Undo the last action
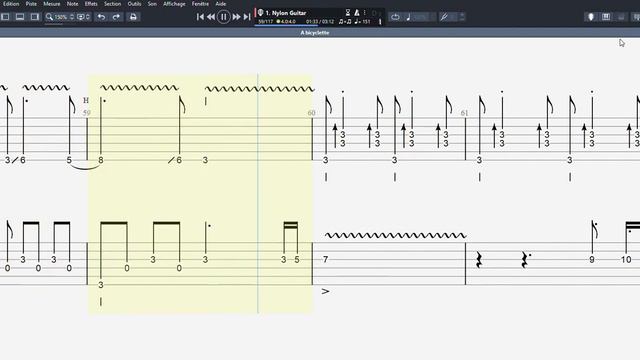 (101, 17)
